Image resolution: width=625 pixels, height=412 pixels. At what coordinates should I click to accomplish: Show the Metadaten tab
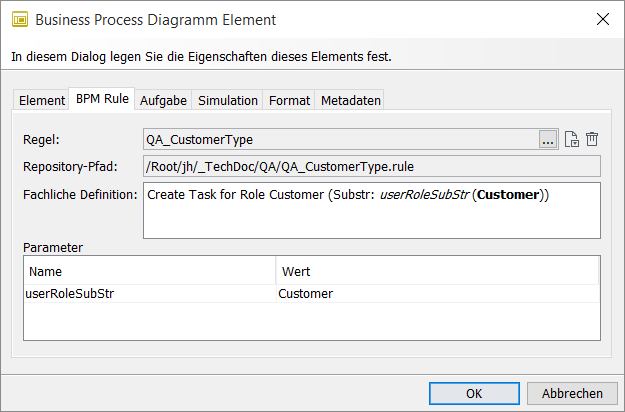(x=350, y=101)
